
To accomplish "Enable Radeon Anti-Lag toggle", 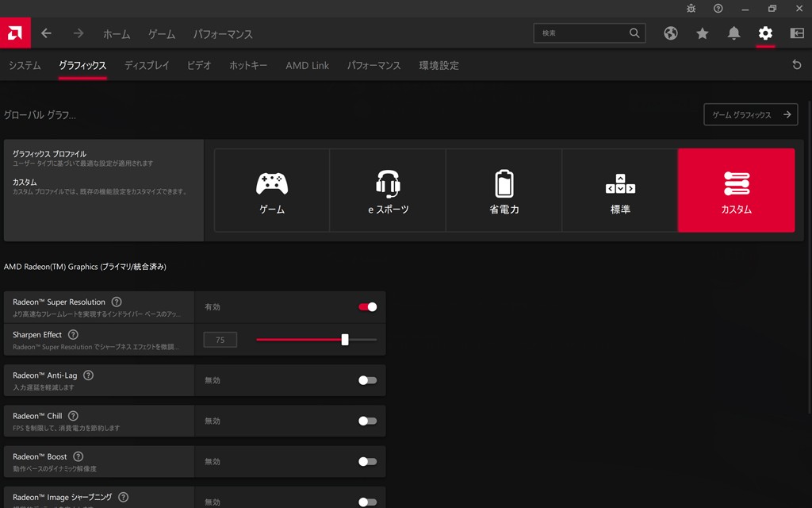I will point(367,380).
